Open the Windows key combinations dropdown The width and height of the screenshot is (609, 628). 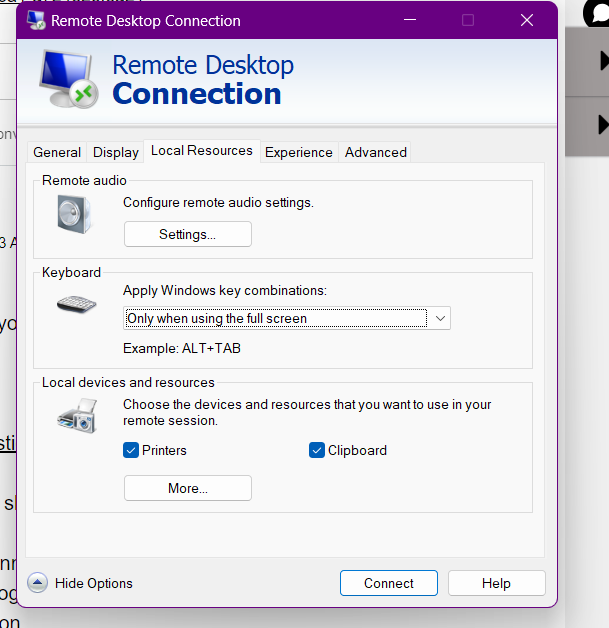click(x=287, y=319)
